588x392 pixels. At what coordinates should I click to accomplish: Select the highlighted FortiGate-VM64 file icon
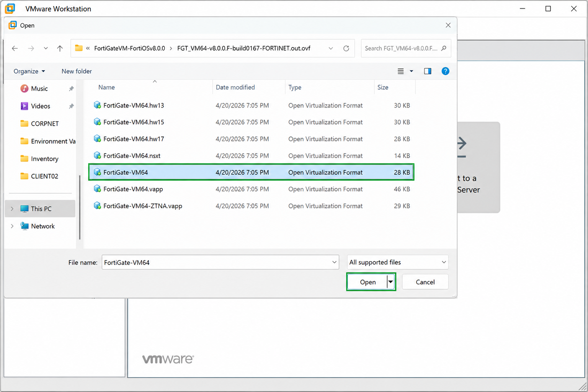pyautogui.click(x=97, y=172)
